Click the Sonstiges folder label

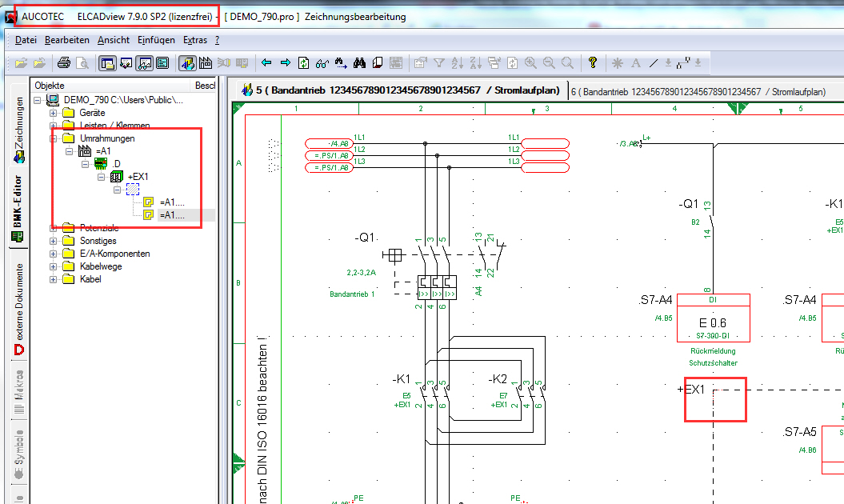click(x=98, y=241)
